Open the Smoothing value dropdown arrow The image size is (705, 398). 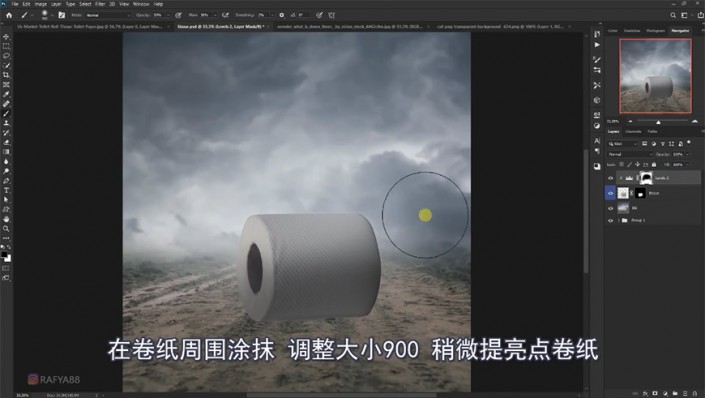point(272,15)
